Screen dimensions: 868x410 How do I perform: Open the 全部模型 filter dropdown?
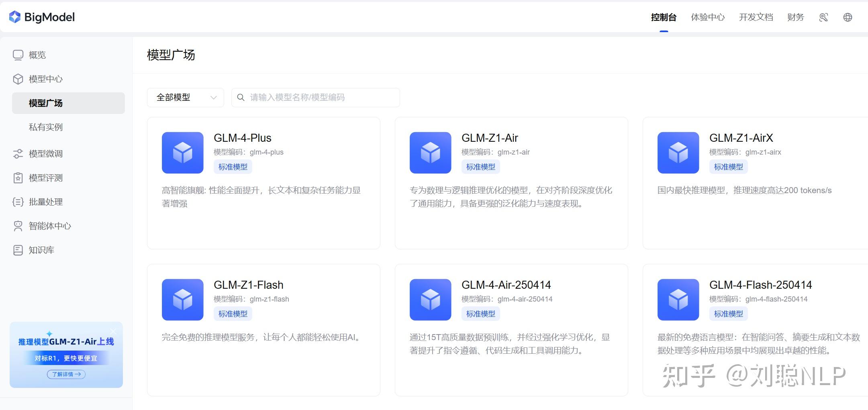tap(186, 98)
